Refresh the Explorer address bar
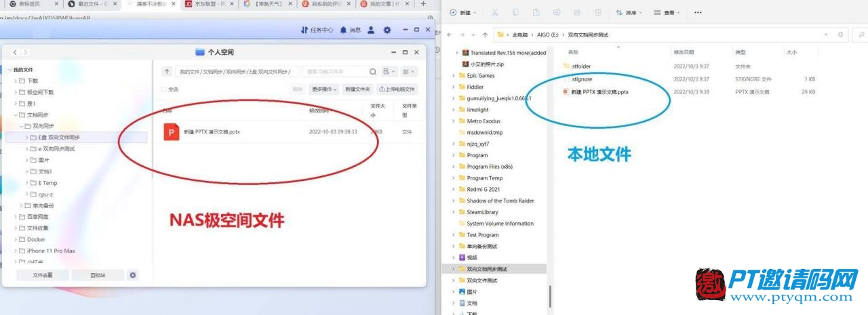Image resolution: width=868 pixels, height=315 pixels. coord(840,35)
